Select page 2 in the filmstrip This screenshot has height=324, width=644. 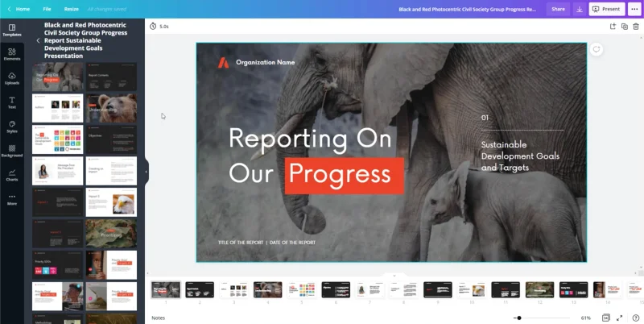click(x=200, y=290)
